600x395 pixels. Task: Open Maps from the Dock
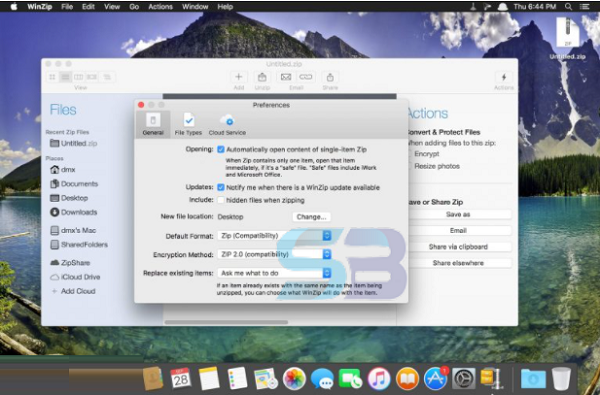click(x=266, y=379)
